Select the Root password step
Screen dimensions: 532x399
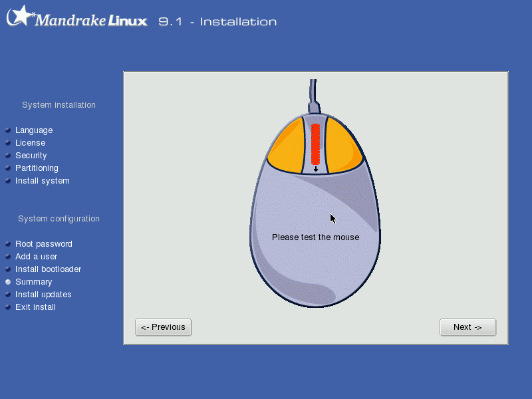coord(44,244)
